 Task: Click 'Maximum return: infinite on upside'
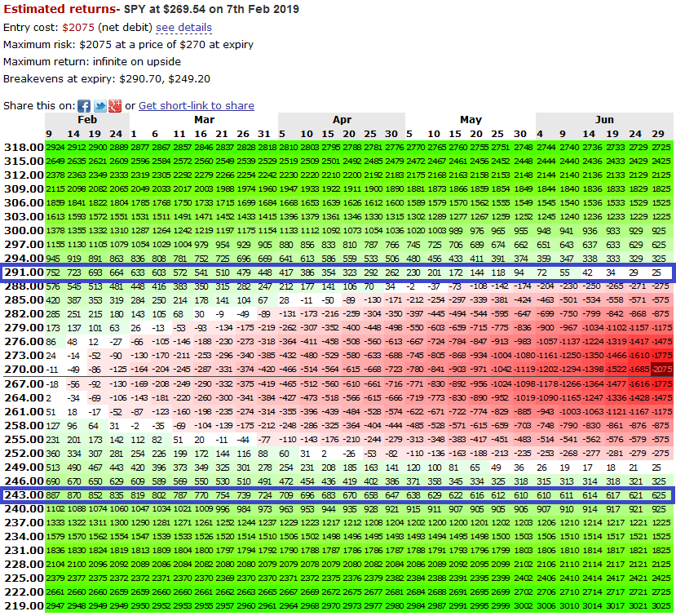pyautogui.click(x=92, y=62)
